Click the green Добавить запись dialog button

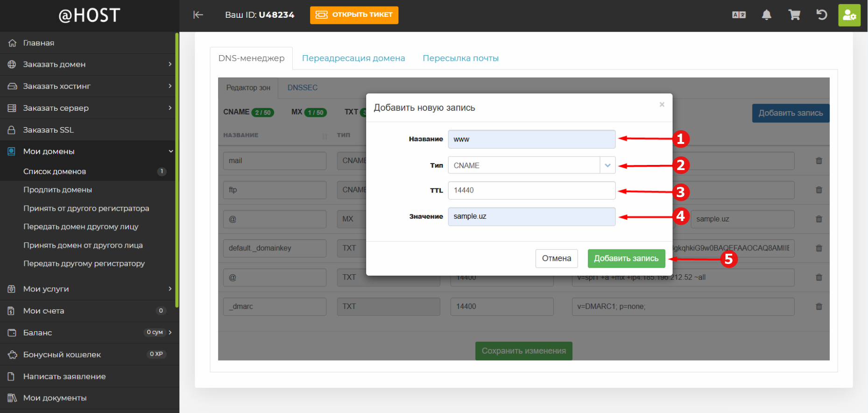pos(626,258)
